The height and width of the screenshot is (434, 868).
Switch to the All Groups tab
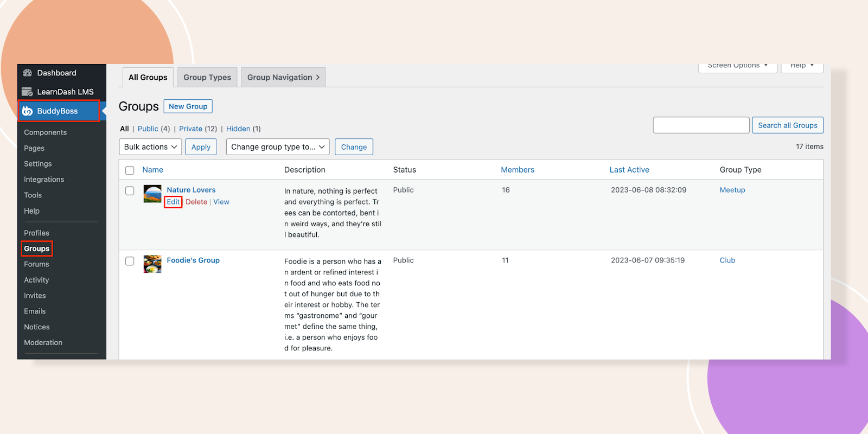tap(148, 77)
